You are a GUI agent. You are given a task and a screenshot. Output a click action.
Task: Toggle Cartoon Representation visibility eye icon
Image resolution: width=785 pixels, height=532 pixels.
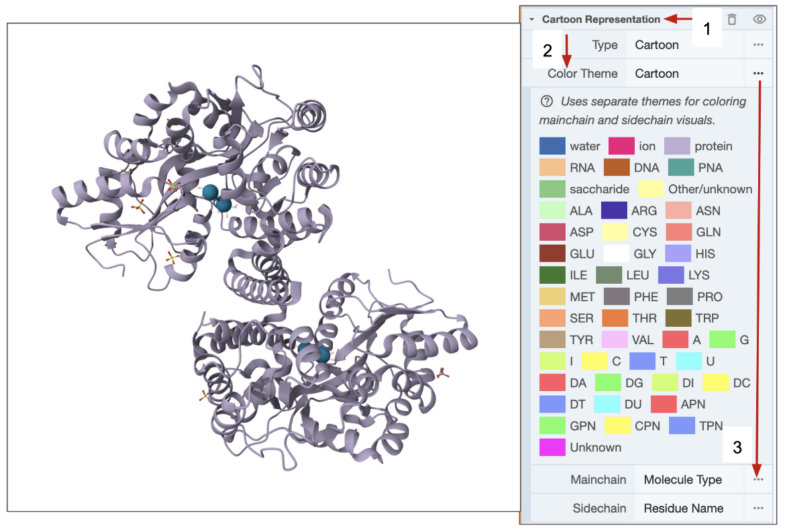point(760,19)
